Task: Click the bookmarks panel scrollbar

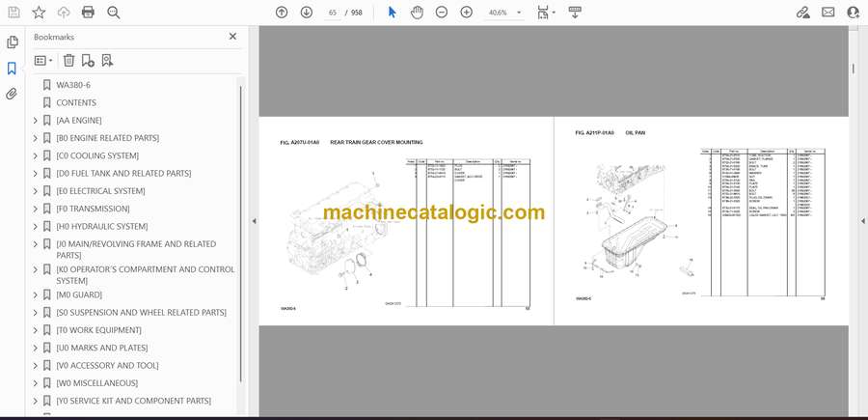Action: [241, 233]
